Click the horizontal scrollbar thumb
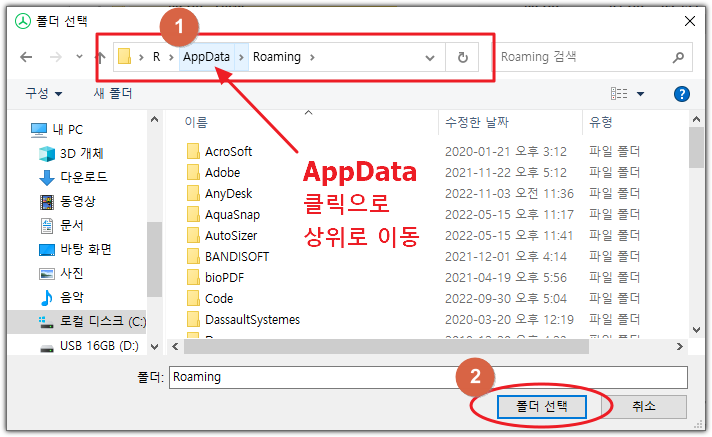This screenshot has height=437, width=712. tap(386, 347)
